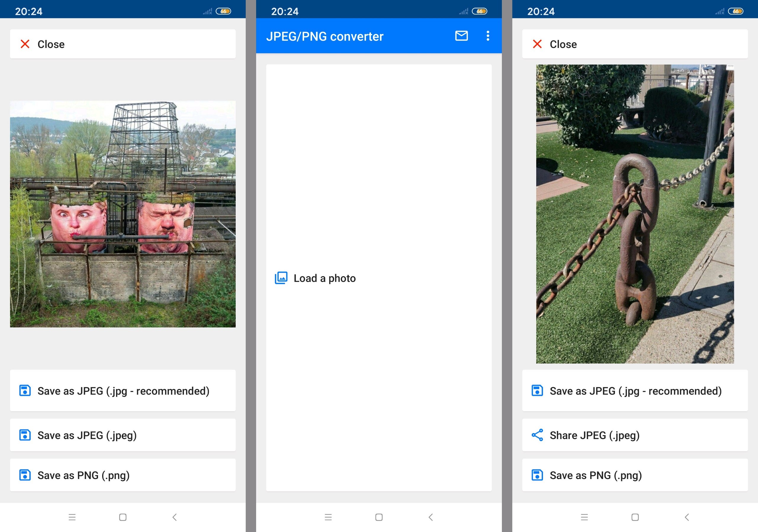Viewport: 758px width, 532px height.
Task: Save as PNG (.png) in left screen
Action: [x=123, y=475]
